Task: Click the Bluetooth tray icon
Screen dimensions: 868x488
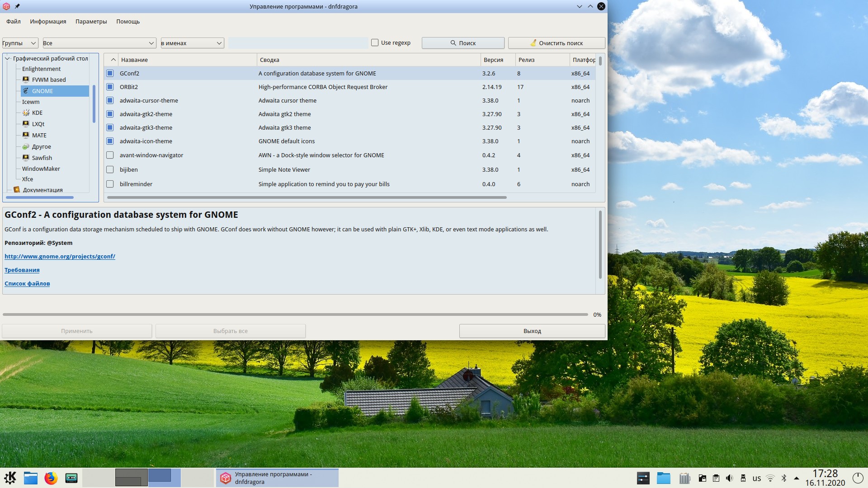Action: tap(784, 478)
